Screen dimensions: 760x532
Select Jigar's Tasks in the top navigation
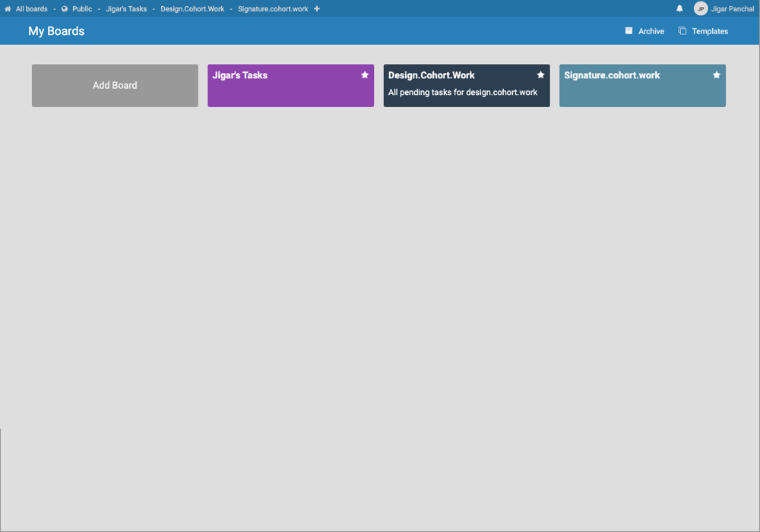tap(126, 8)
